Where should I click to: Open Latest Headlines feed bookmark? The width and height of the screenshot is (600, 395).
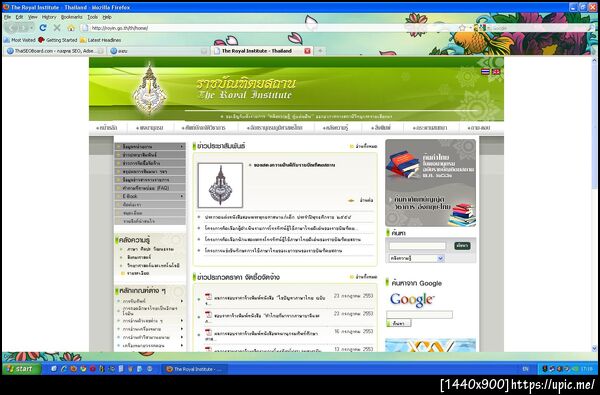coord(100,40)
